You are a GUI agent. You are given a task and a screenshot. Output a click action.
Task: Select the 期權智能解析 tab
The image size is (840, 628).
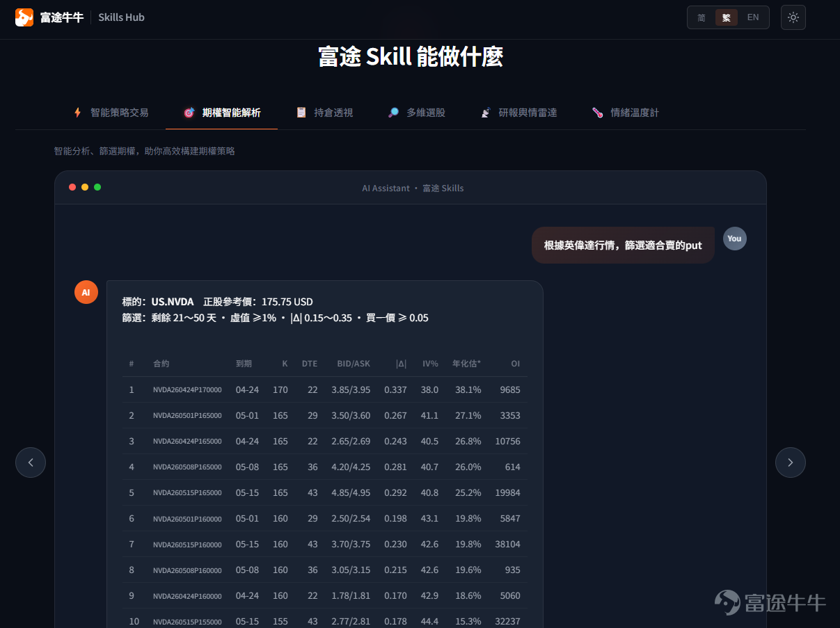point(222,112)
